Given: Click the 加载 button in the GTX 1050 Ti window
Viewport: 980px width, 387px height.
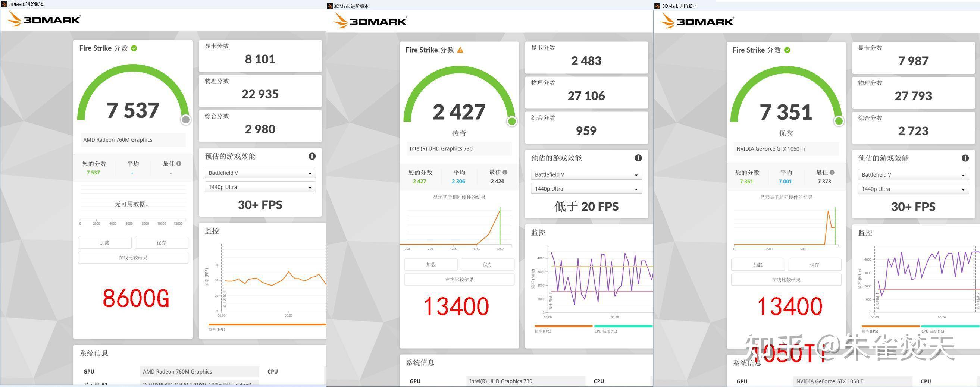Looking at the screenshot, I should (758, 265).
